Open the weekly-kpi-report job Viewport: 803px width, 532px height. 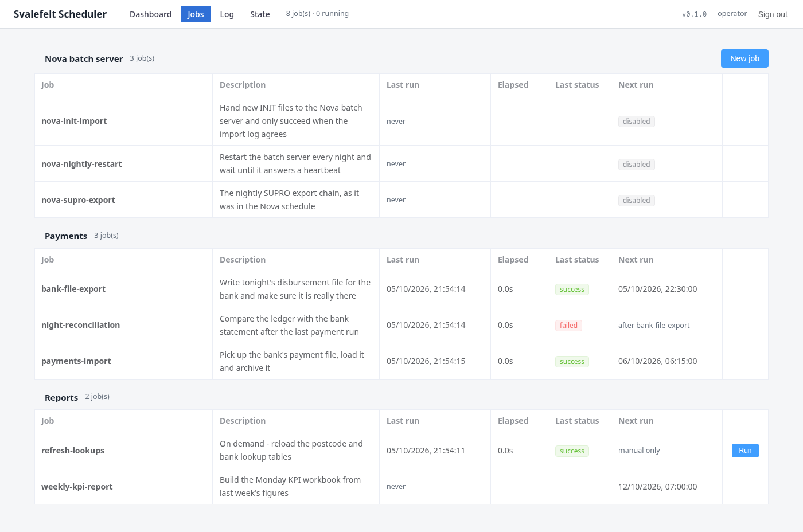77,487
